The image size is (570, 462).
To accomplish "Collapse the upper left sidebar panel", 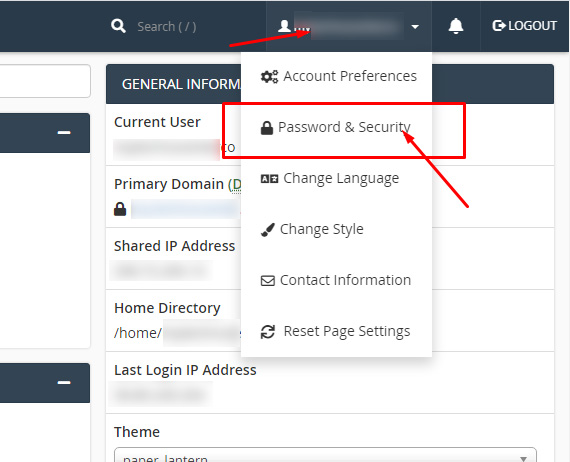I will 64,132.
